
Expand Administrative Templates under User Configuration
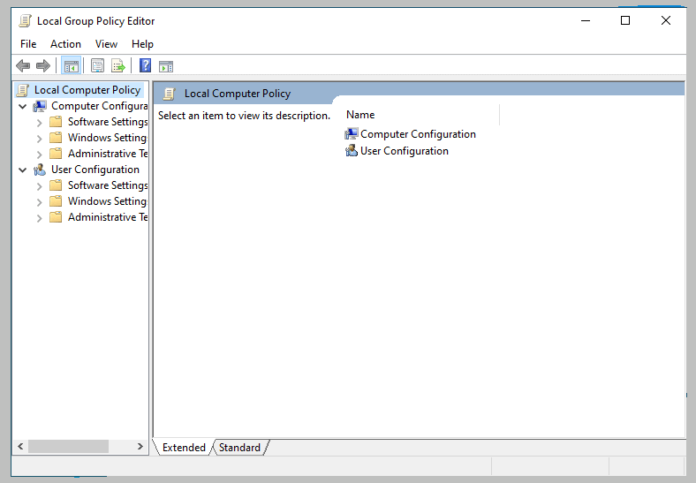point(39,218)
